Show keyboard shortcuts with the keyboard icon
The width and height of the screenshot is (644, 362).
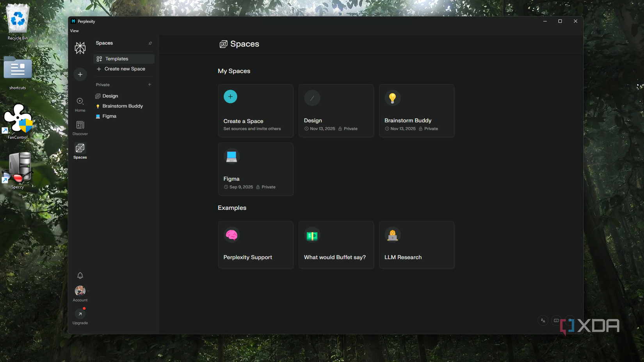point(557,321)
